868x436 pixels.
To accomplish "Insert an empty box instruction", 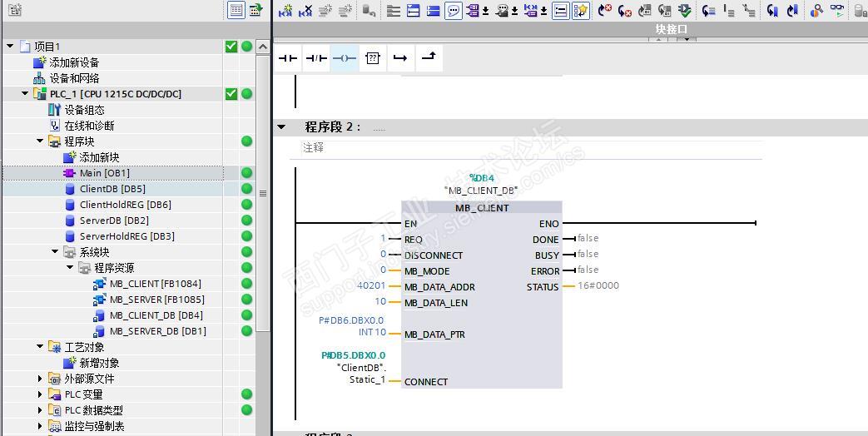I will point(373,58).
